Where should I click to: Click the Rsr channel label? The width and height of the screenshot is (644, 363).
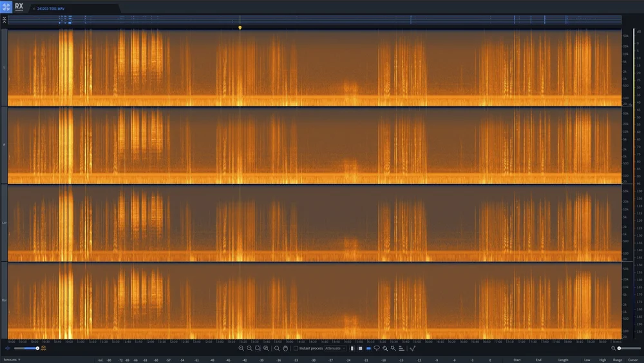pos(4,300)
